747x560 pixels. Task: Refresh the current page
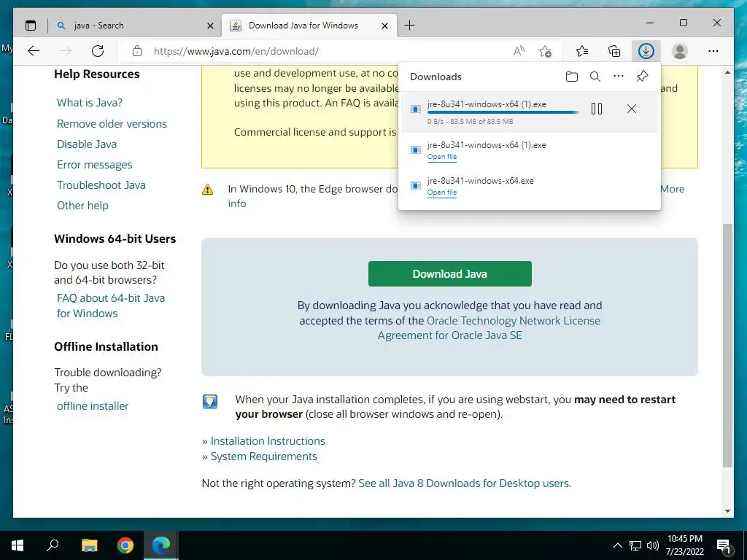[98, 51]
